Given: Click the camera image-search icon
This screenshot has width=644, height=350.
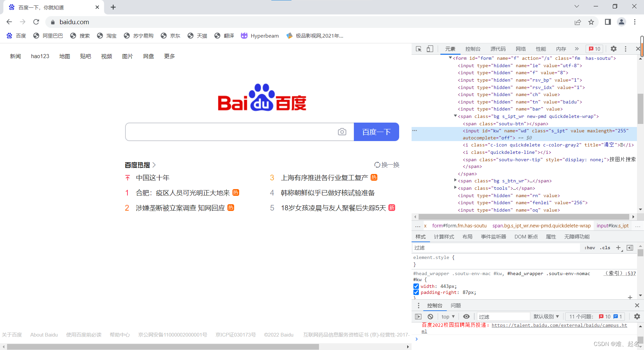Looking at the screenshot, I should [x=342, y=132].
